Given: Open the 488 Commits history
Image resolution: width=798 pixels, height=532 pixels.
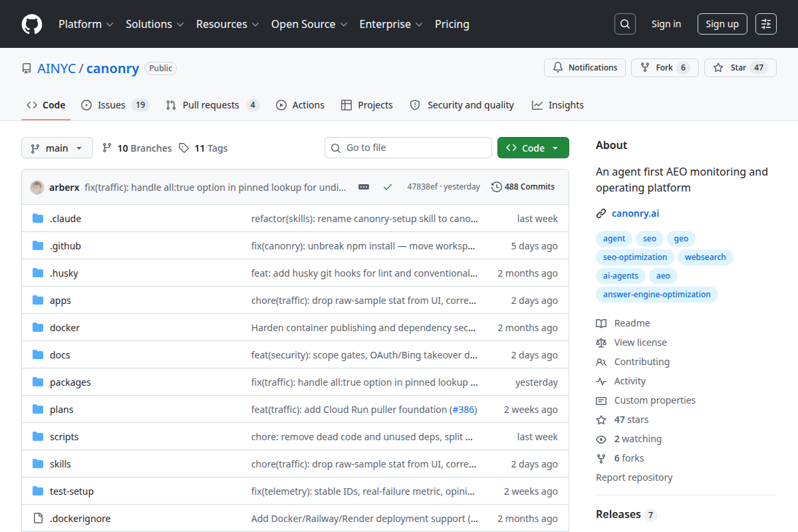Looking at the screenshot, I should point(523,187).
